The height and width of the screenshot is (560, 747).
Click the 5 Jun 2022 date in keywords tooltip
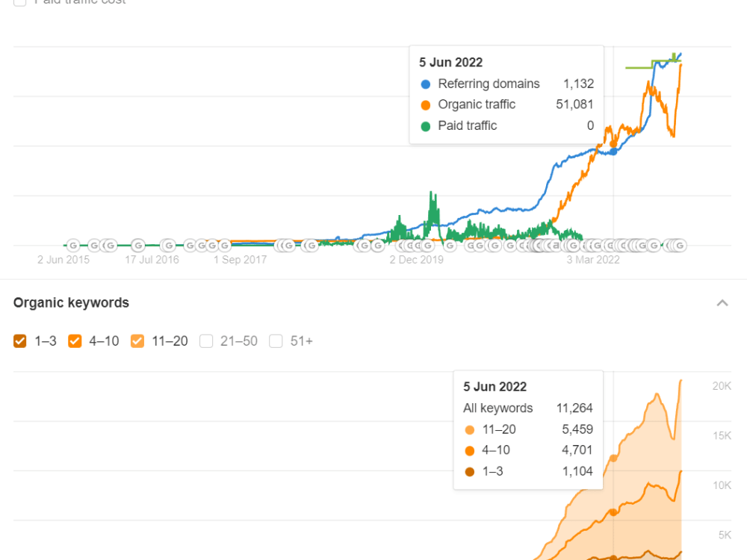pos(495,387)
